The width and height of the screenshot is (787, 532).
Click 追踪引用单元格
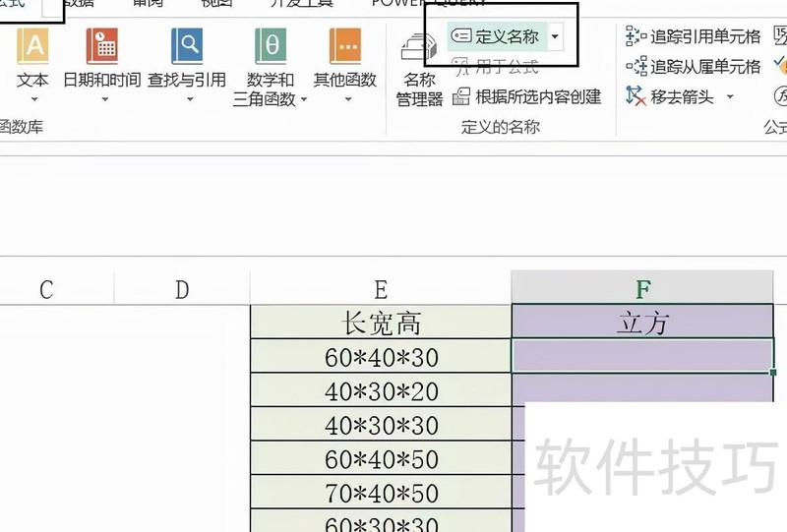coord(694,36)
